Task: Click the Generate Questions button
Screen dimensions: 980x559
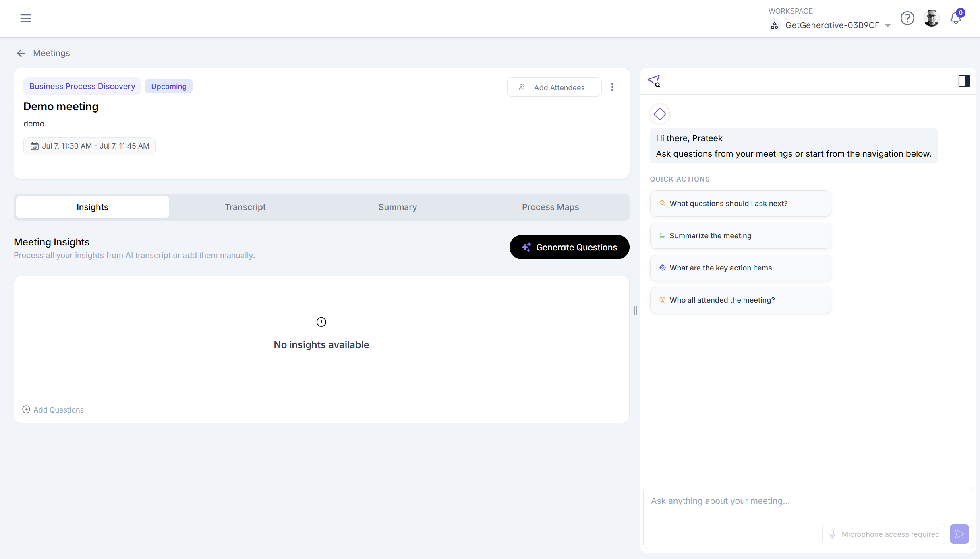Action: coord(569,247)
